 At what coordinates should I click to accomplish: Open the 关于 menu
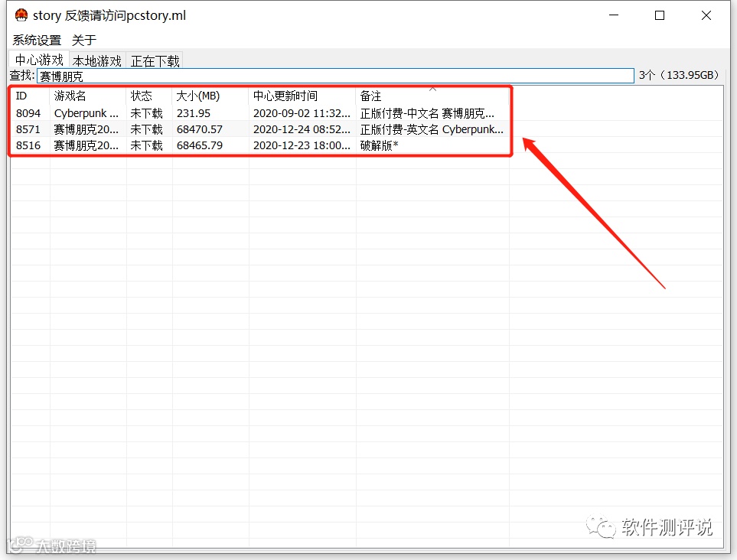coord(84,41)
